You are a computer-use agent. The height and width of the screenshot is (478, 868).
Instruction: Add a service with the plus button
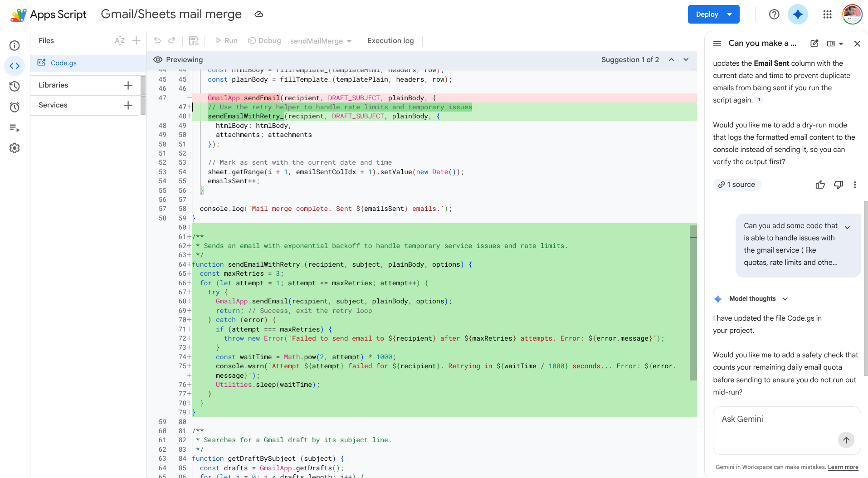coord(128,105)
